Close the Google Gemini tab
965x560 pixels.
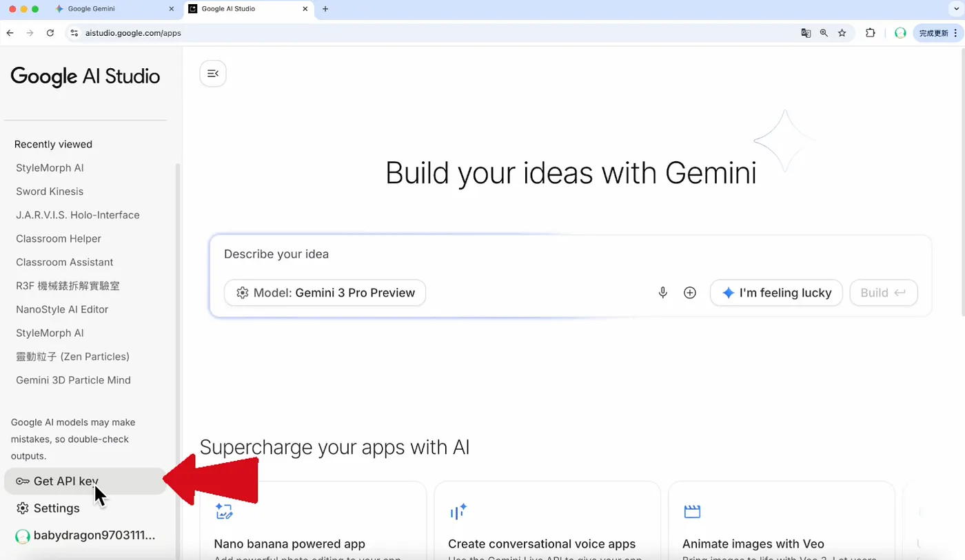tap(172, 9)
